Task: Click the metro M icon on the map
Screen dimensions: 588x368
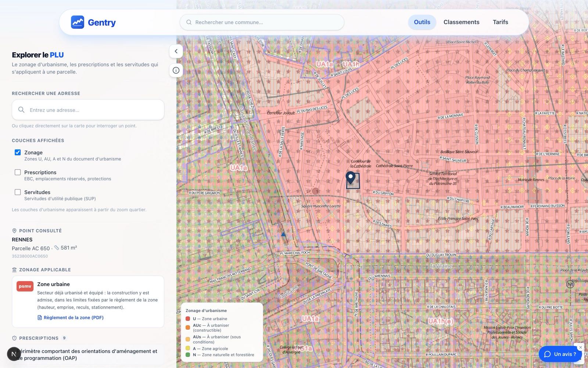Action: 570,284
